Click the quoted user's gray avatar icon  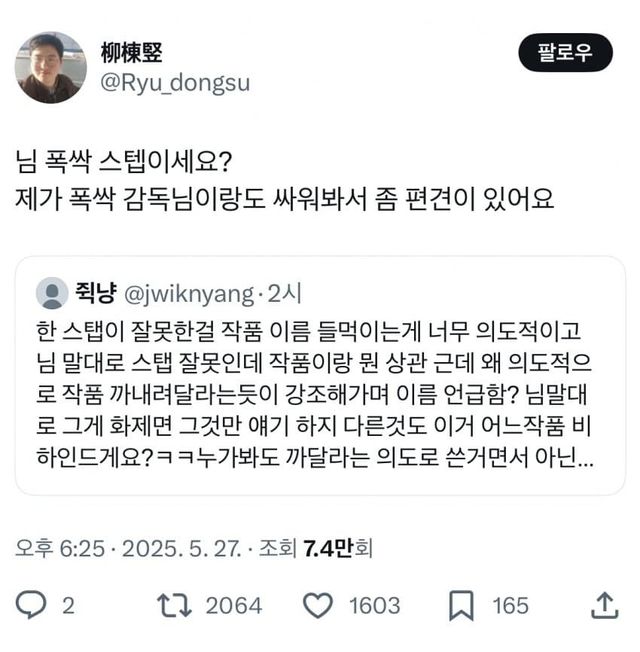[52, 293]
